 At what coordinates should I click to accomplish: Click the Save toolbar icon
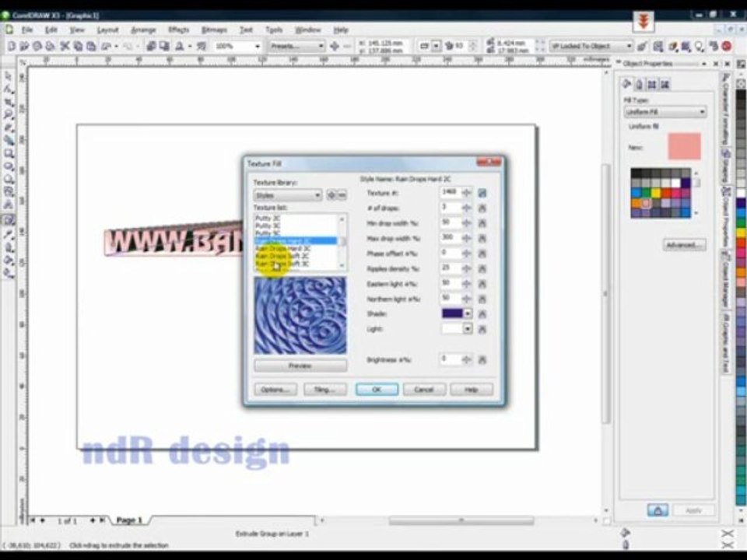point(37,46)
